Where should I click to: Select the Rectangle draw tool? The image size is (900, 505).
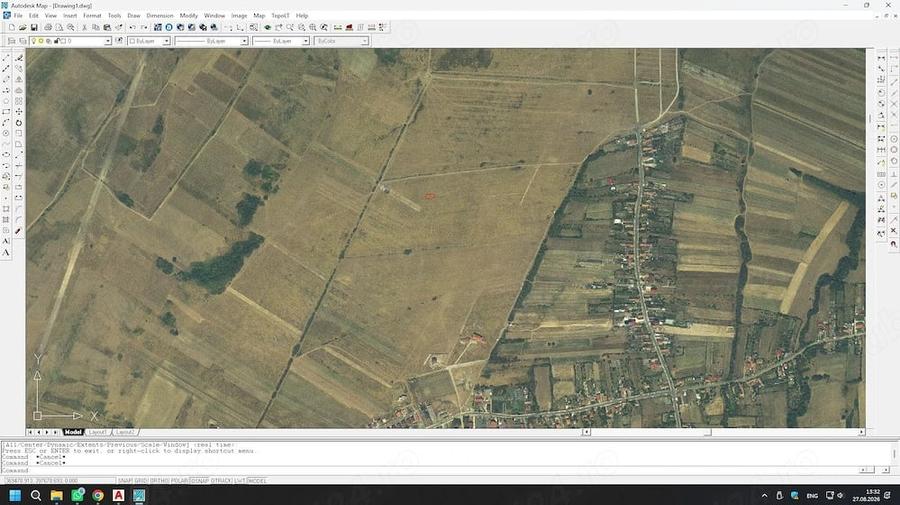tap(6, 112)
